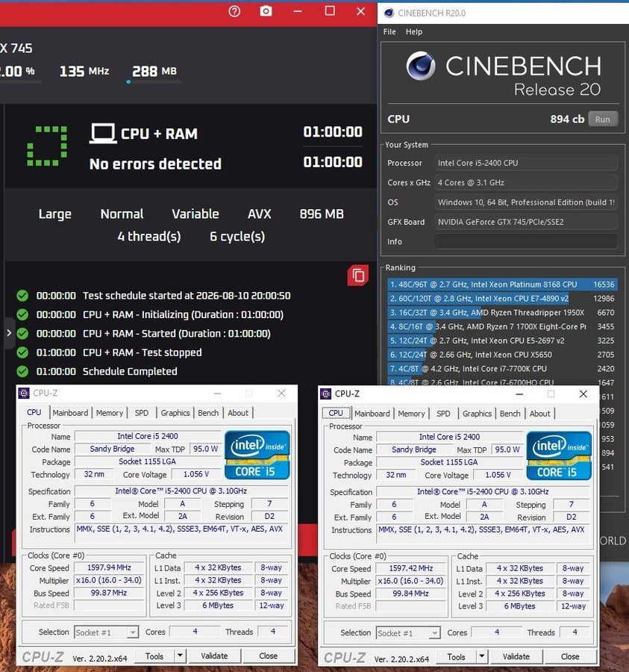Click the Close button in left CPU-Z

269,656
